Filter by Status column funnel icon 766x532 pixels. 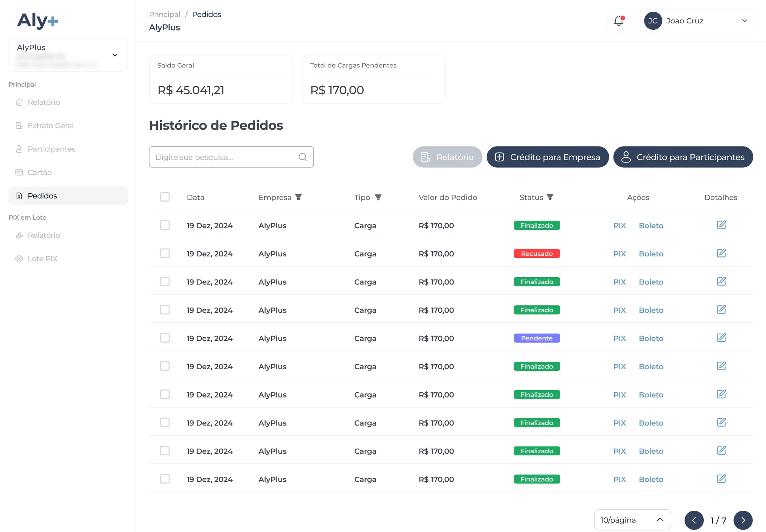(550, 197)
